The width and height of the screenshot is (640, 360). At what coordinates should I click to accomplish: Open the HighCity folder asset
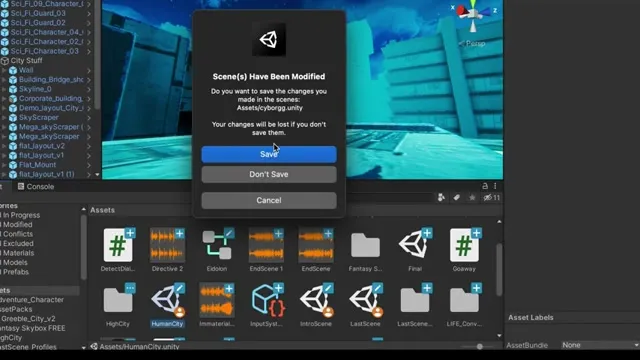(x=118, y=300)
